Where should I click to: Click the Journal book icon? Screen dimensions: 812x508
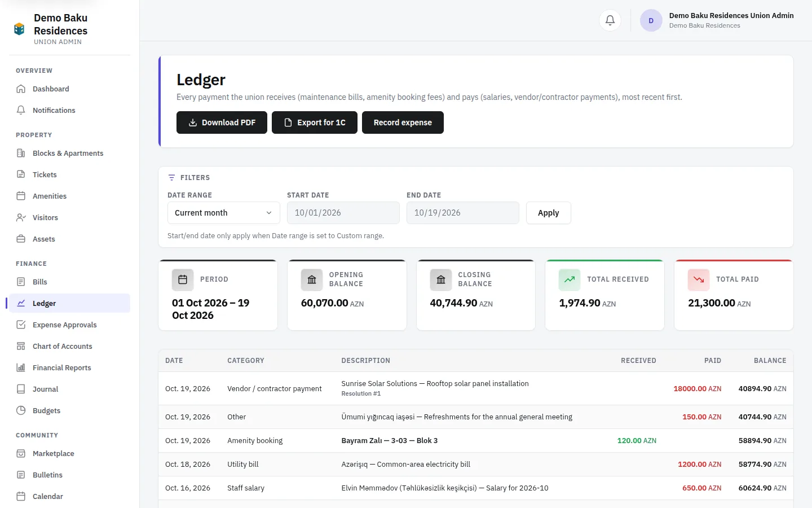click(21, 389)
